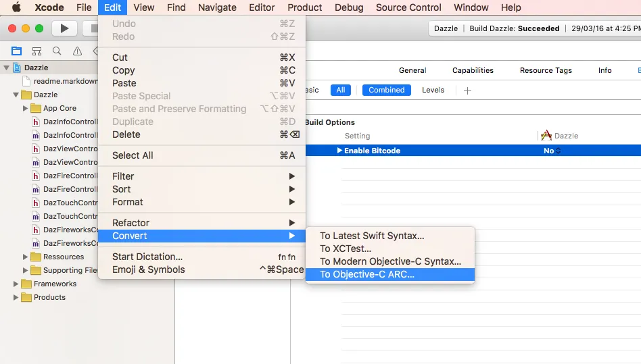This screenshot has height=364, width=641.
Task: Expand the Enable Bitcode setting row
Action: [x=339, y=150]
